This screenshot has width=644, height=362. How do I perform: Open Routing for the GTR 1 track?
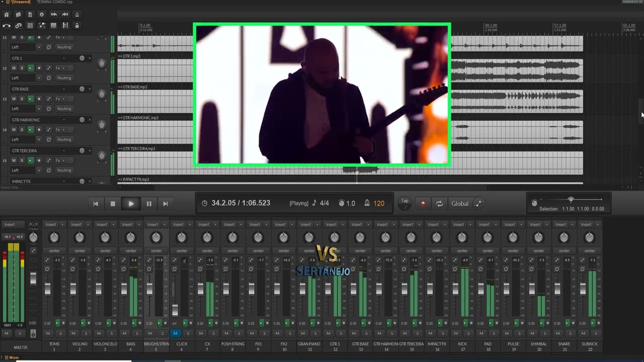pyautogui.click(x=64, y=78)
